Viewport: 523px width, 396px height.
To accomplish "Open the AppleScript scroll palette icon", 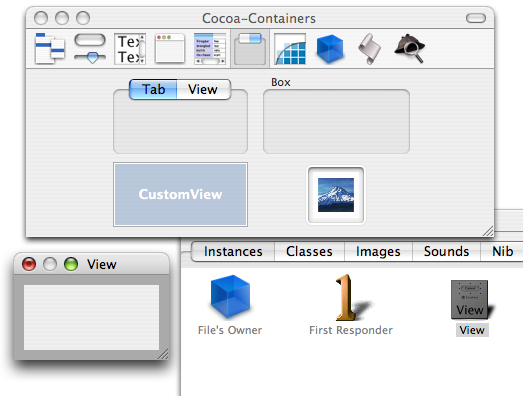I will point(370,49).
